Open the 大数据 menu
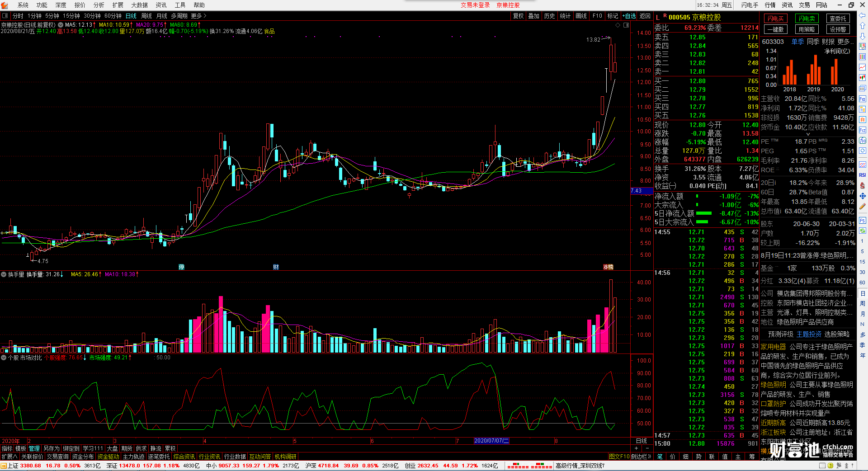The image size is (868, 471). coord(139,5)
